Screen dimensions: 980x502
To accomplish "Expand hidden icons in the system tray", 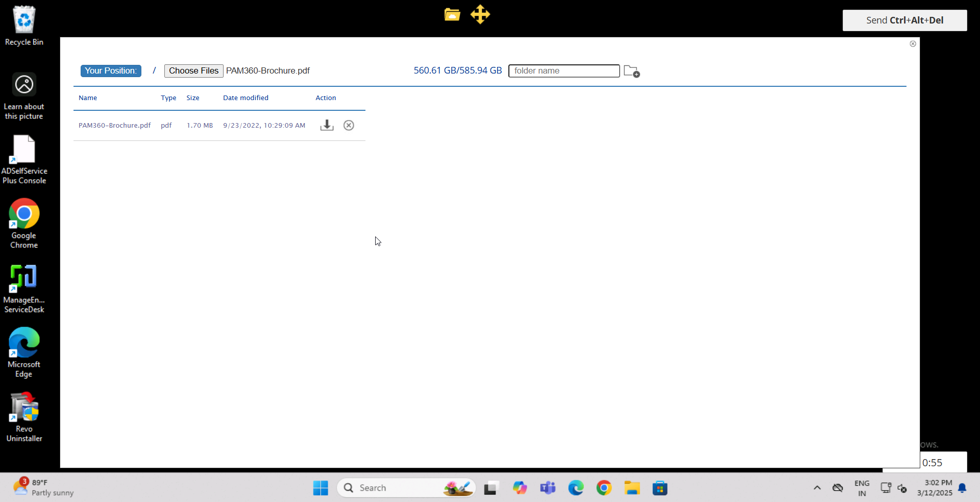I will tap(816, 488).
